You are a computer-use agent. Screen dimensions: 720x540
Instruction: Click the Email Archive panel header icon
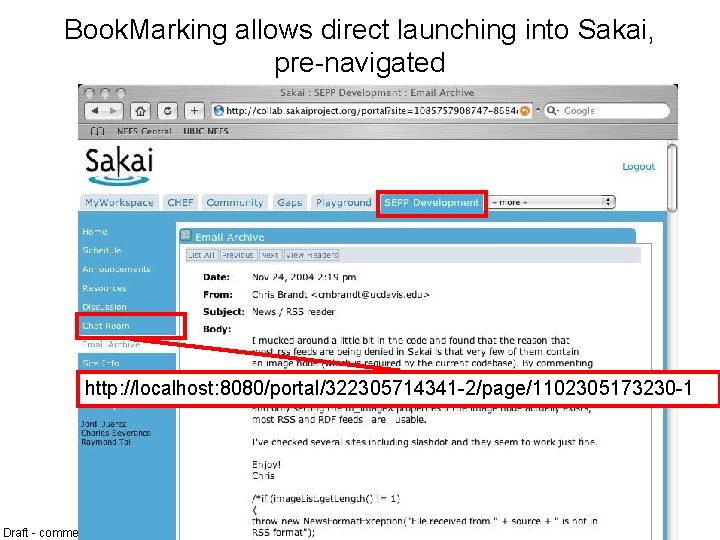tap(186, 236)
